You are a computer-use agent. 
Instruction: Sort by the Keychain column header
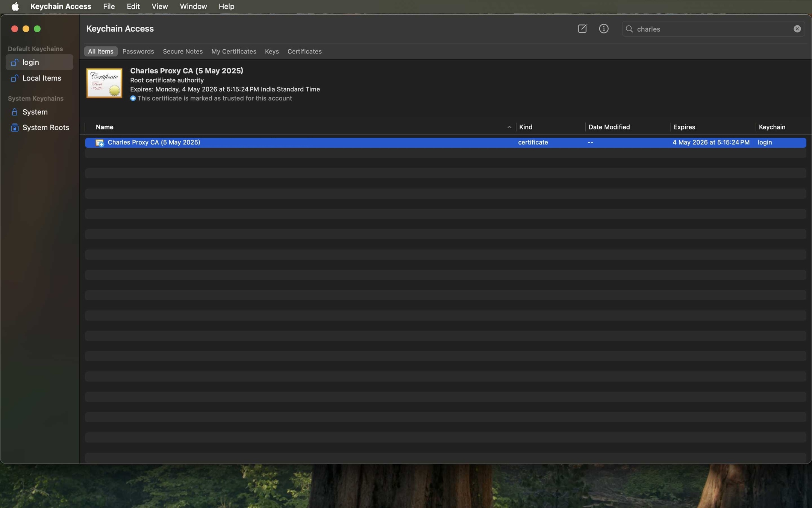coord(772,127)
